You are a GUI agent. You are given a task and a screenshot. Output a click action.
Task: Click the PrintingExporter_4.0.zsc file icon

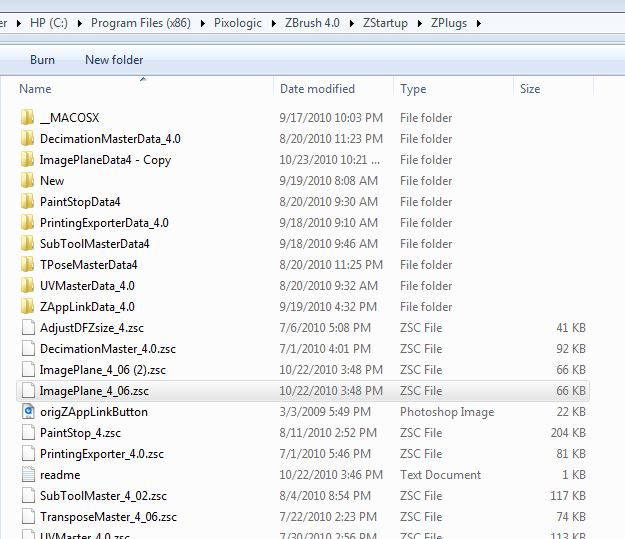pos(28,454)
